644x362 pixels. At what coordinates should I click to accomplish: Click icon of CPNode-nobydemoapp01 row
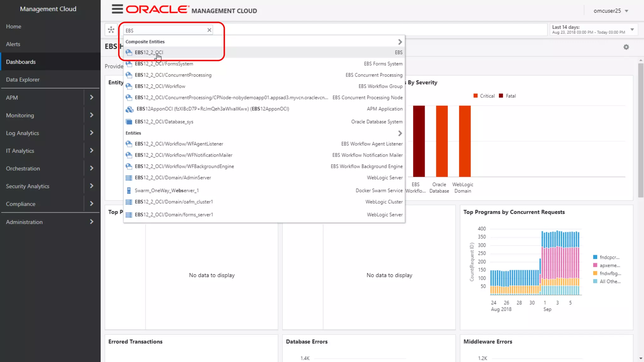tap(129, 98)
